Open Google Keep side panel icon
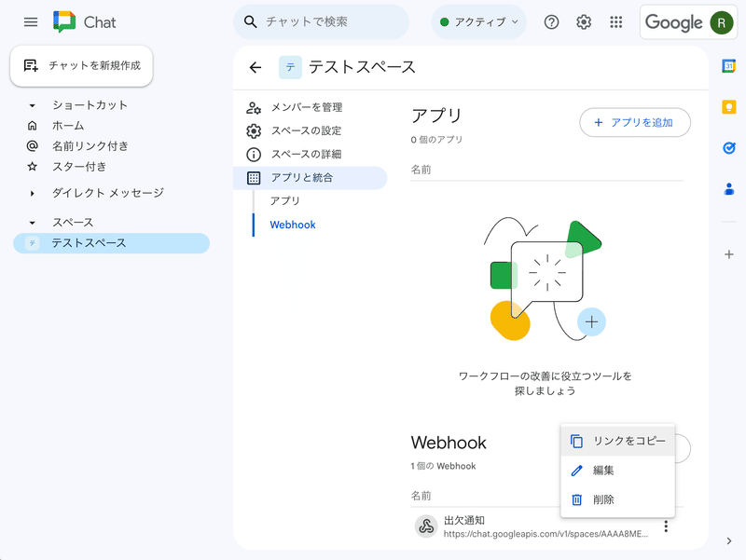746x560 pixels. tap(729, 107)
